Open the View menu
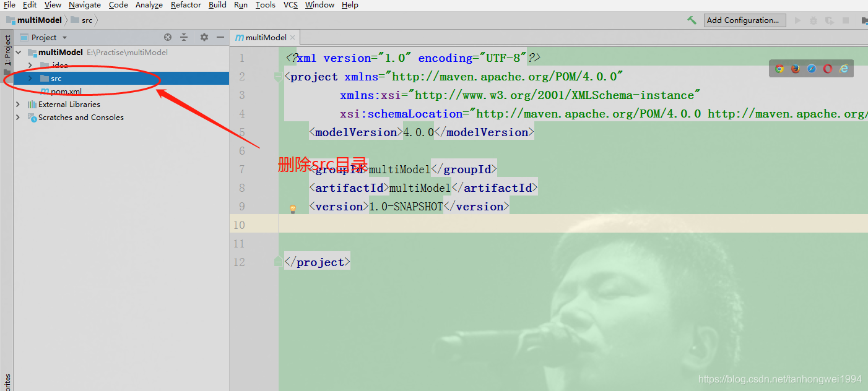This screenshot has width=868, height=391. (x=53, y=5)
